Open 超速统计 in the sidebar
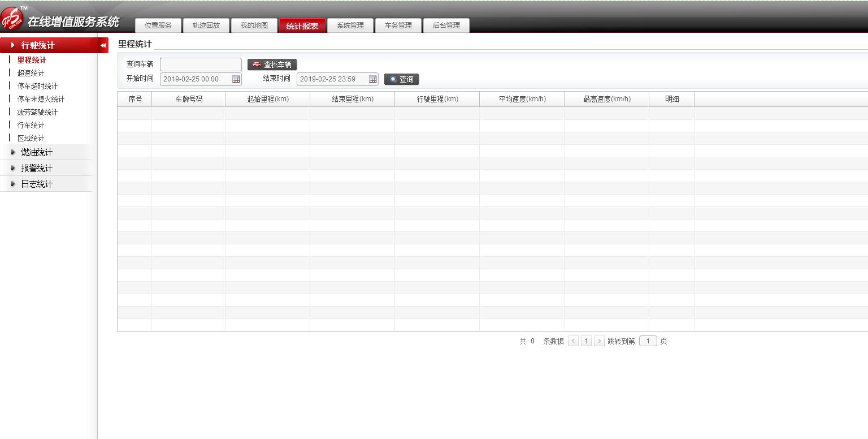This screenshot has width=868, height=439. click(x=31, y=73)
